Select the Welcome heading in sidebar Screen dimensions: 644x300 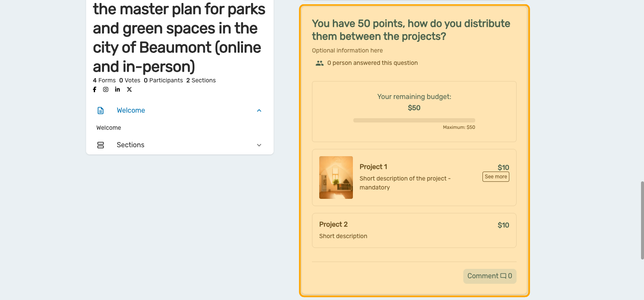131,111
